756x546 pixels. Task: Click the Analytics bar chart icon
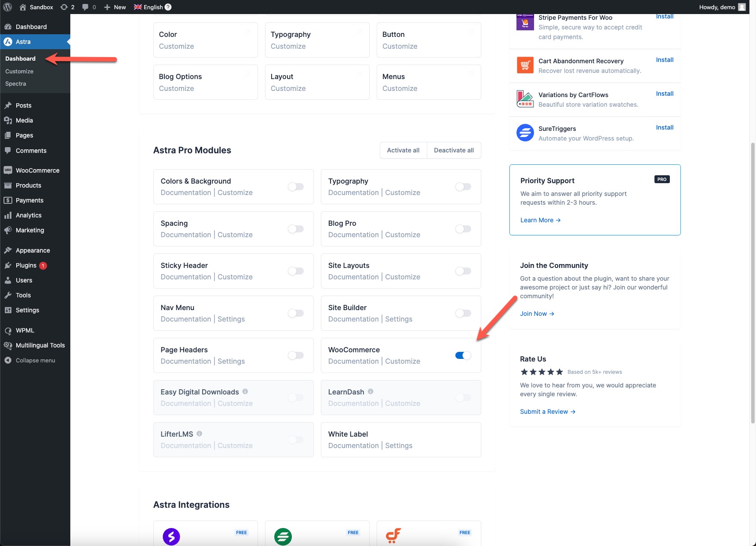coord(8,215)
